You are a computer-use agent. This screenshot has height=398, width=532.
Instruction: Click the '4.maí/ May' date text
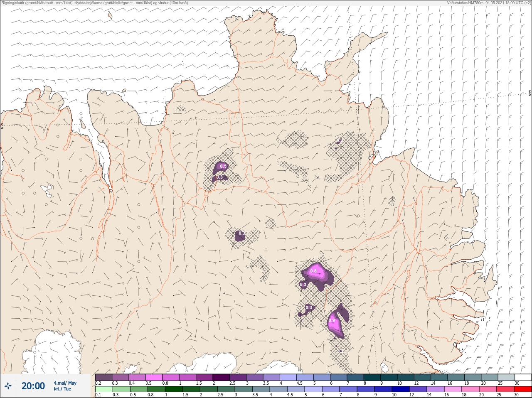pyautogui.click(x=65, y=383)
